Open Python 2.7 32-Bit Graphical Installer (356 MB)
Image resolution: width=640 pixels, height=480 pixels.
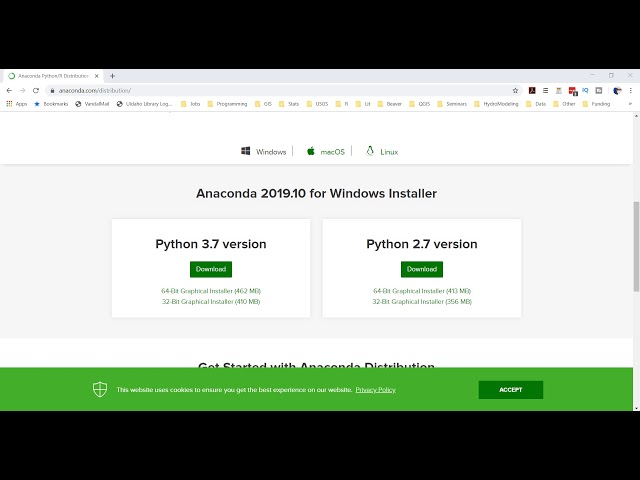[422, 302]
